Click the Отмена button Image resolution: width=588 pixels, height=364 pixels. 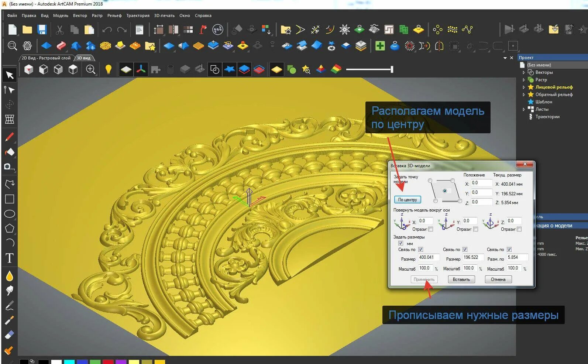click(498, 279)
